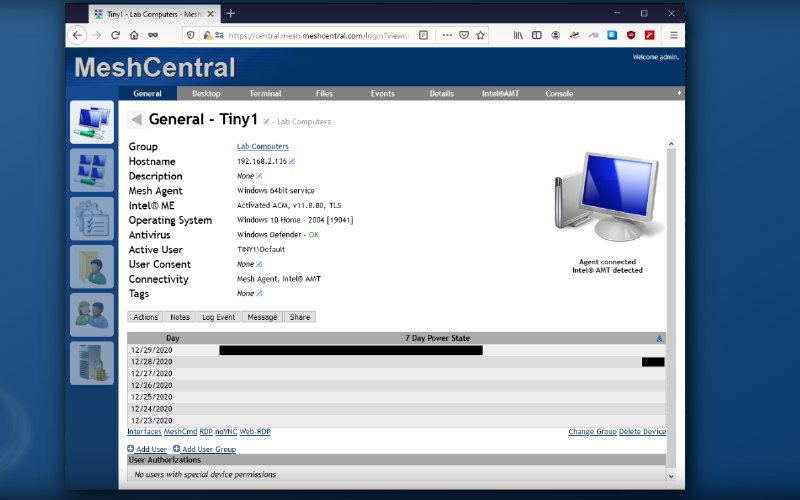This screenshot has height=500, width=800.
Task: Go back in browser history
Action: [77, 35]
